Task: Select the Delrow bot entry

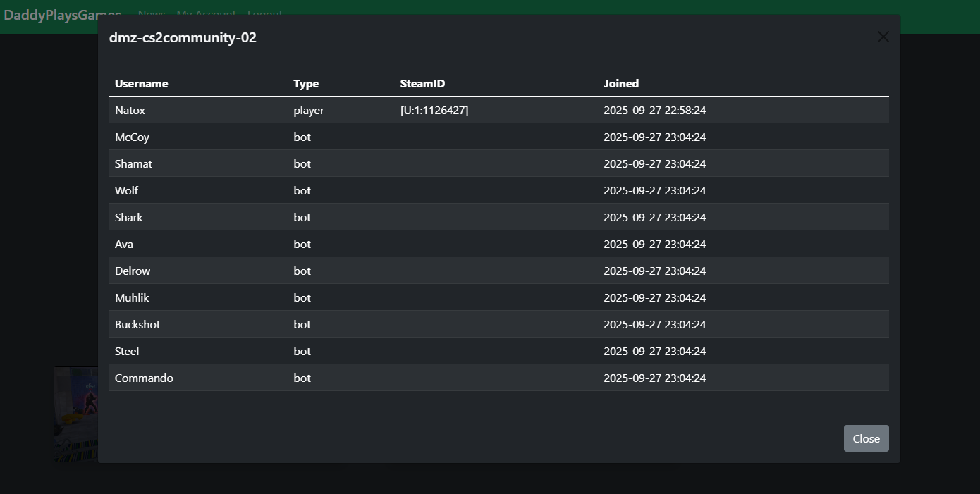Action: click(x=133, y=271)
